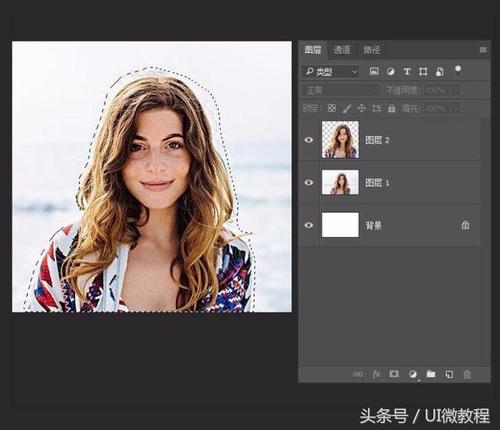Image resolution: width=500 pixels, height=430 pixels.
Task: Click the link layers icon
Action: tap(358, 374)
